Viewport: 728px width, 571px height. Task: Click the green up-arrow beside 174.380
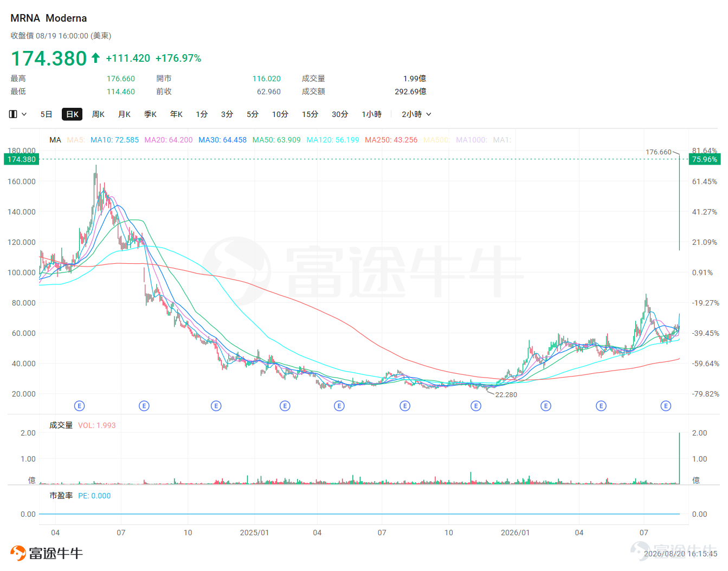pyautogui.click(x=96, y=58)
